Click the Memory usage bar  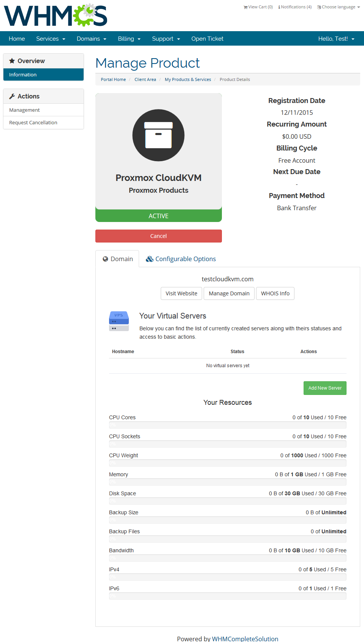(228, 482)
